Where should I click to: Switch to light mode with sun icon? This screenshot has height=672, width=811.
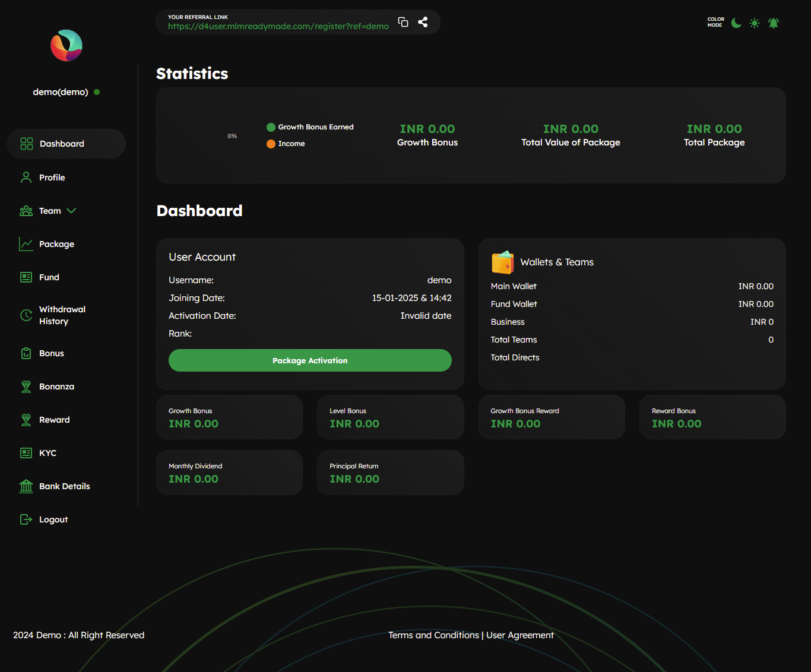755,23
